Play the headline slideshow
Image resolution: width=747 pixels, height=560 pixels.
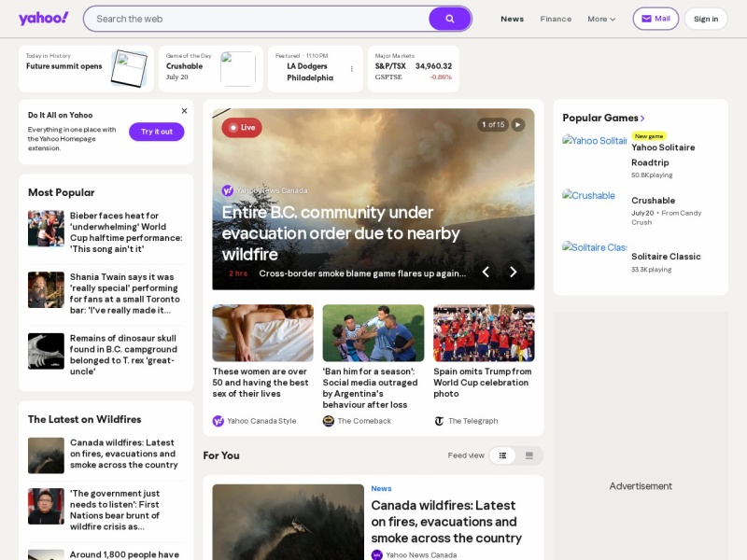(518, 125)
